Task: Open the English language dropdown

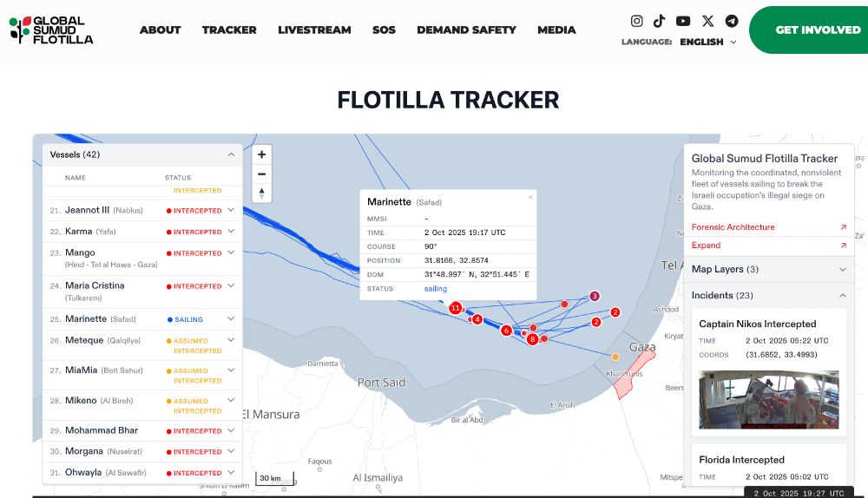Action: [708, 42]
